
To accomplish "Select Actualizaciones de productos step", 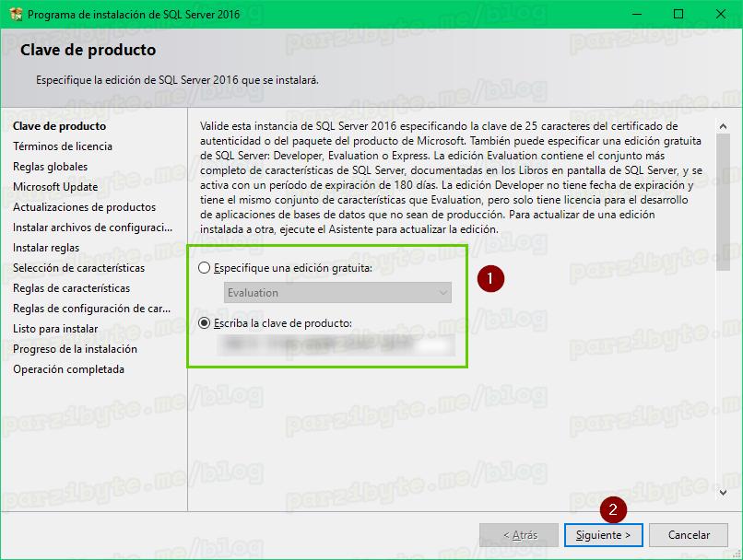I will (84, 207).
